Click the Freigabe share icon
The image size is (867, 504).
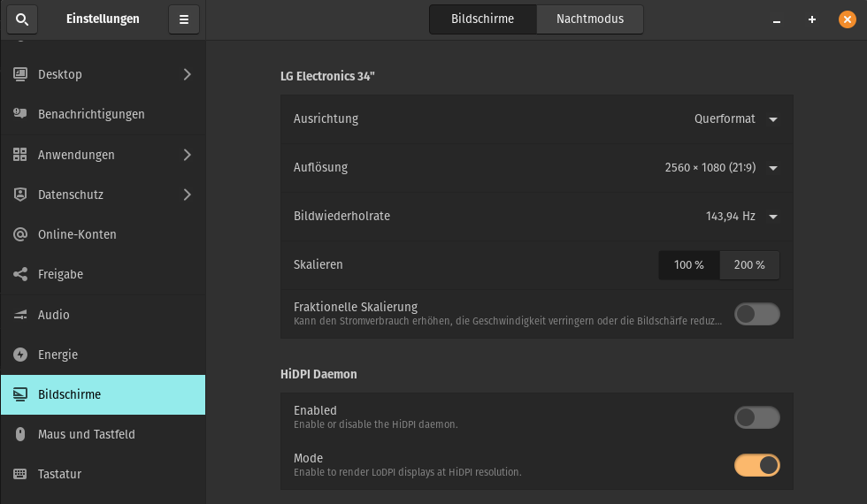[19, 274]
